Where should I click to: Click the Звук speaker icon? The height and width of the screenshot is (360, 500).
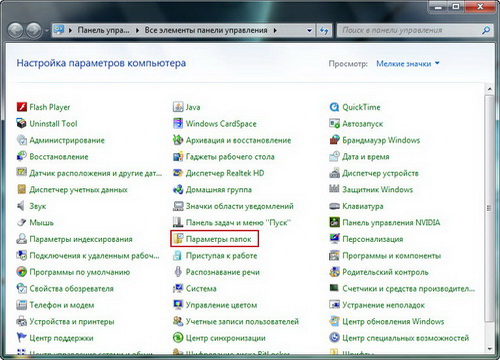click(x=22, y=206)
